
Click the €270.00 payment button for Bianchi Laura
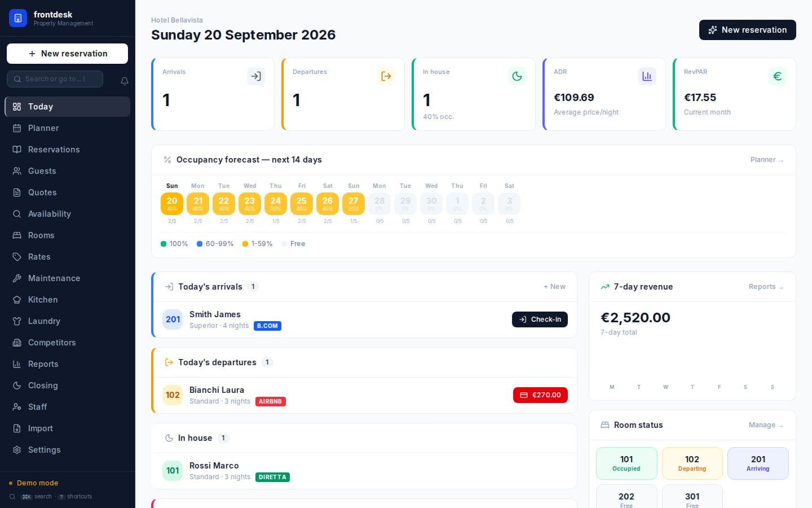(540, 395)
